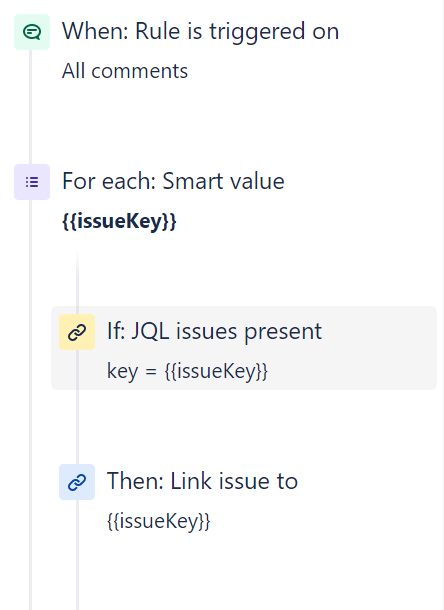Click the bold {{issueKey}} smart value text
The image size is (444, 610).
pyautogui.click(x=119, y=221)
